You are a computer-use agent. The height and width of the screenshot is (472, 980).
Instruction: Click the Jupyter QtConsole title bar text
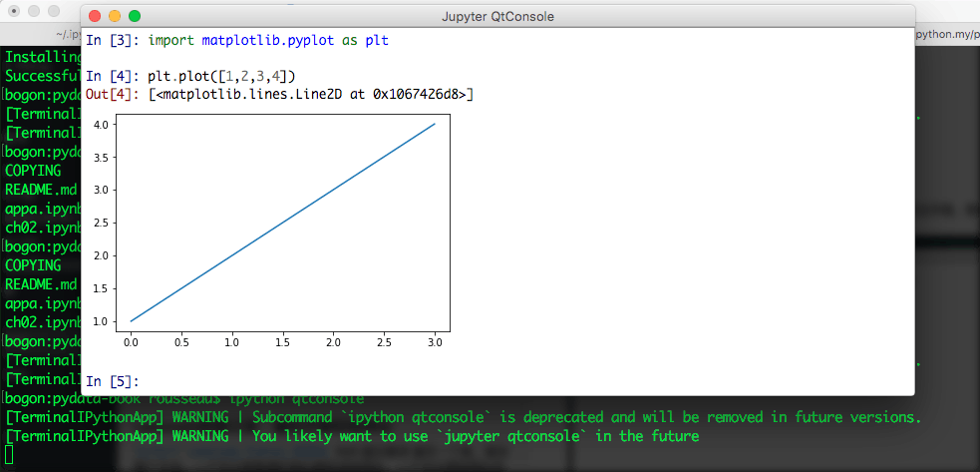point(497,17)
